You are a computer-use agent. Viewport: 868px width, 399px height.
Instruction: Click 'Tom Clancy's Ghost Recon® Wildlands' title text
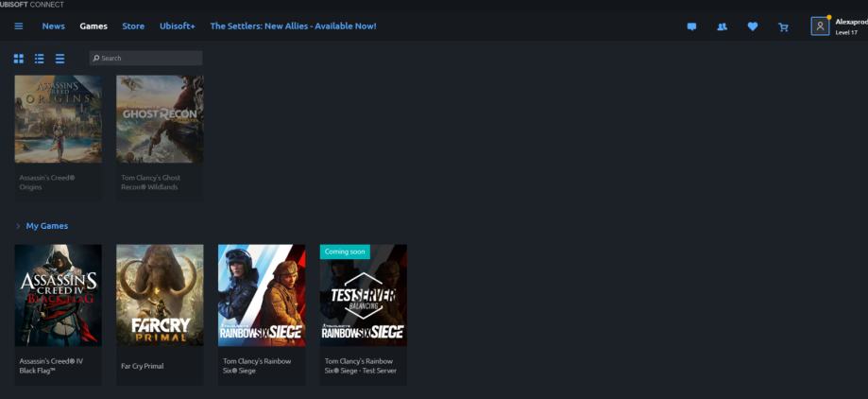coord(150,182)
